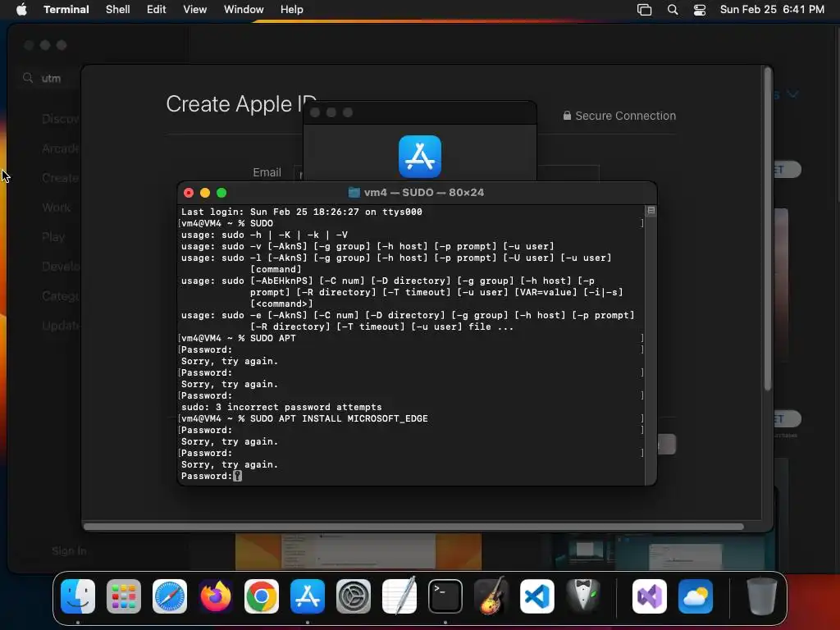Open the Help menu
This screenshot has height=630, width=840.
click(292, 10)
